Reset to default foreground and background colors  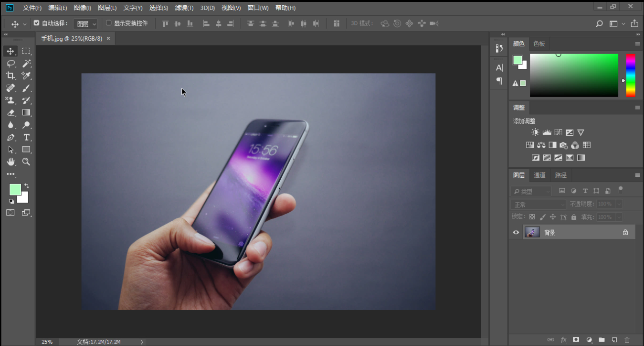pos(11,201)
